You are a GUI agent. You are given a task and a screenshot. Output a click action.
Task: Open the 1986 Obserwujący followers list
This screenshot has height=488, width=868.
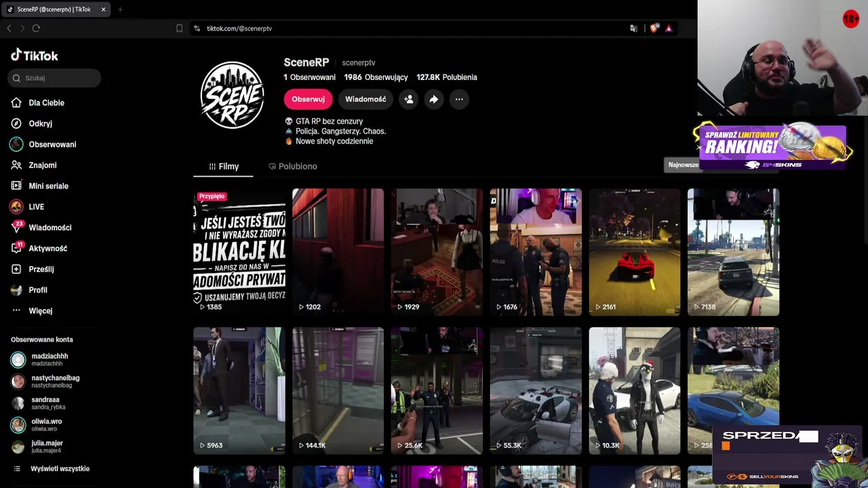376,77
